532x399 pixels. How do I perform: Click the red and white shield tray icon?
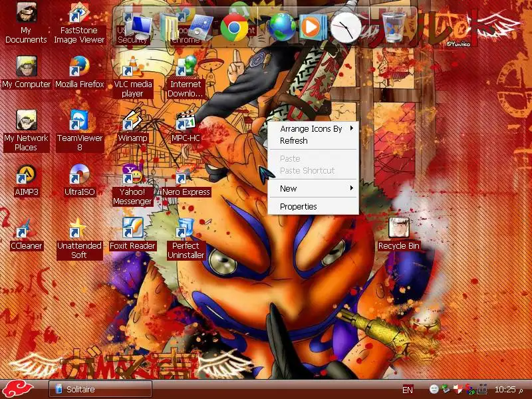click(458, 389)
